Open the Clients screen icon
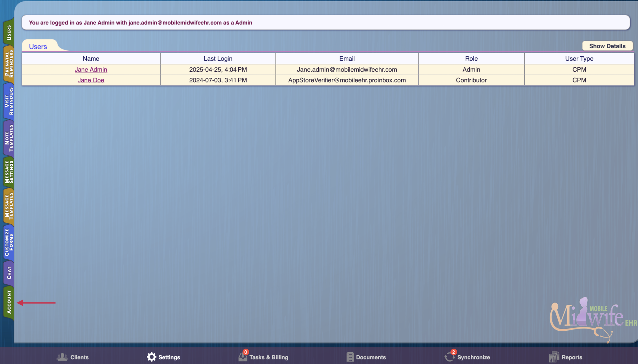 (63, 357)
